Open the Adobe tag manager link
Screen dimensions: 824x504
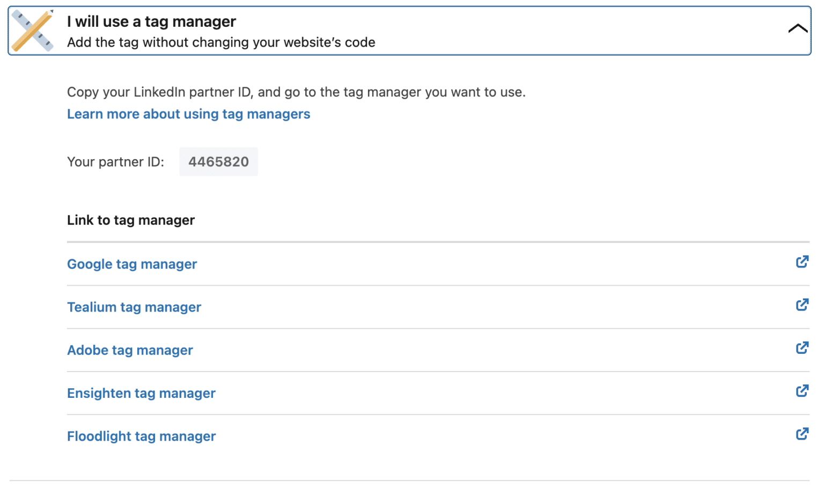[x=130, y=350]
